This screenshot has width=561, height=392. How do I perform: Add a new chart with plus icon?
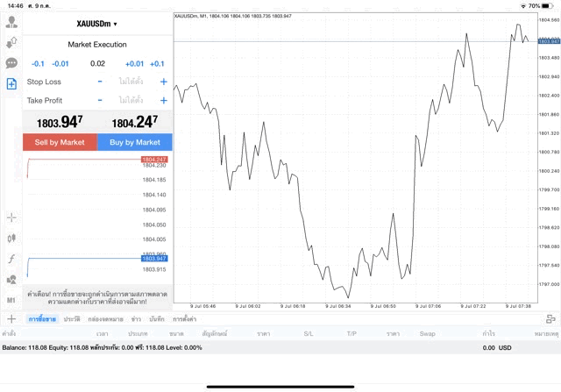[x=11, y=319]
